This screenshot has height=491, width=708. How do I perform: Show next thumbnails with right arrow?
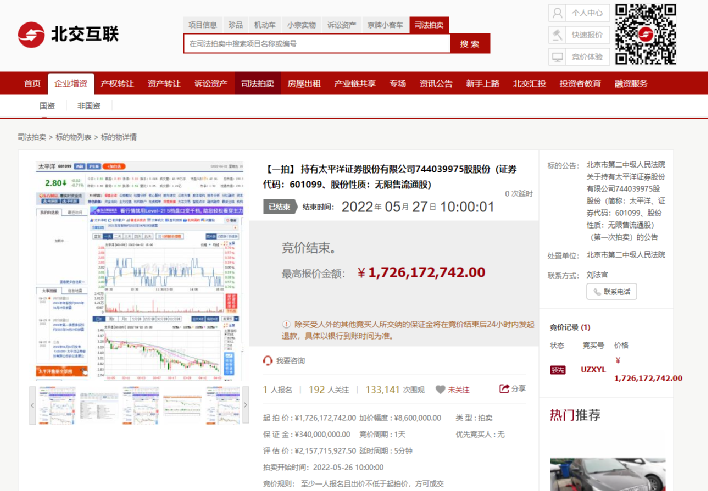pyautogui.click(x=246, y=405)
